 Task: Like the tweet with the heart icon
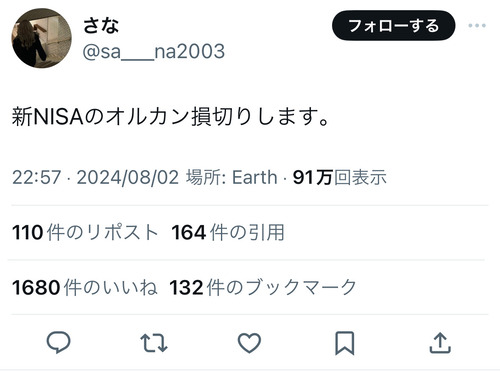coord(249,343)
